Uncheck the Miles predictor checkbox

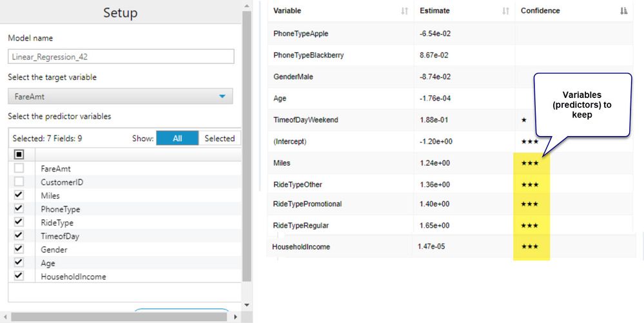[x=19, y=195]
